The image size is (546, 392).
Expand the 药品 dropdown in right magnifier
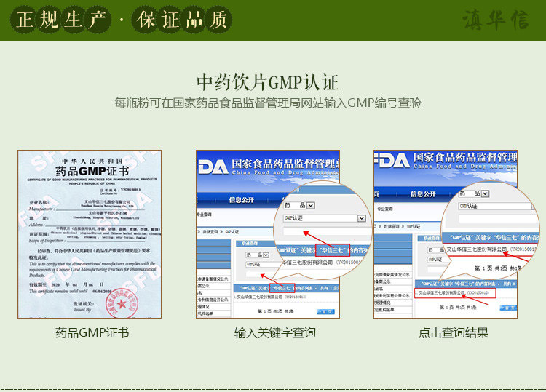pos(486,193)
